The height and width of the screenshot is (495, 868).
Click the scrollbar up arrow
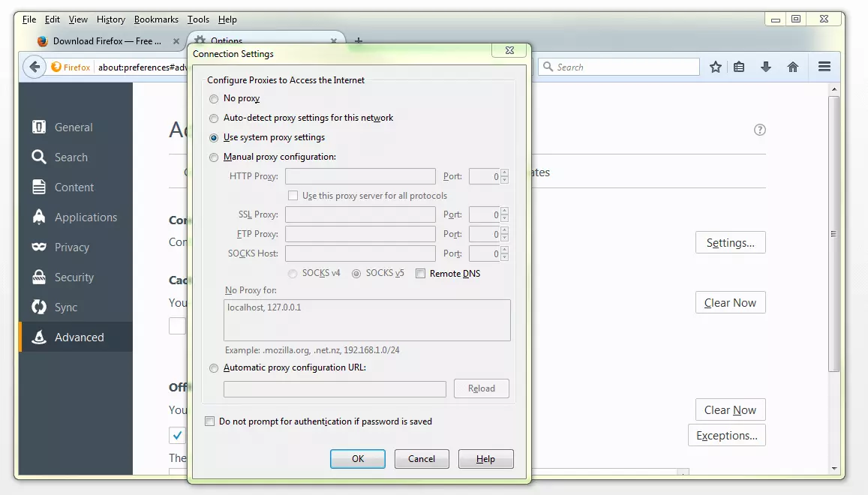coord(834,89)
